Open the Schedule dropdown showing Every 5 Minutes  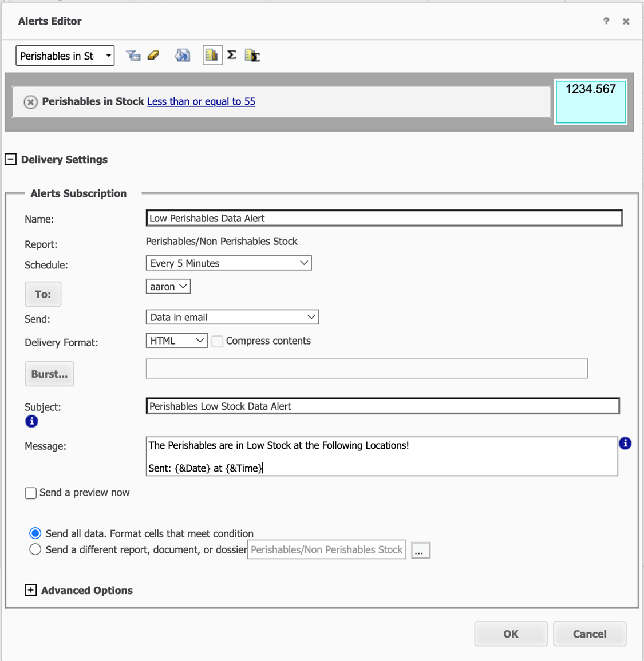[228, 263]
